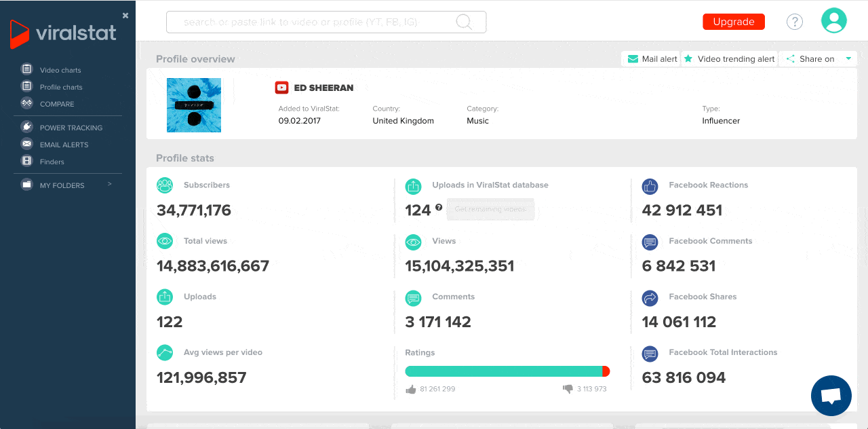868x429 pixels.
Task: Click the country value United Kingdom
Action: pyautogui.click(x=403, y=121)
